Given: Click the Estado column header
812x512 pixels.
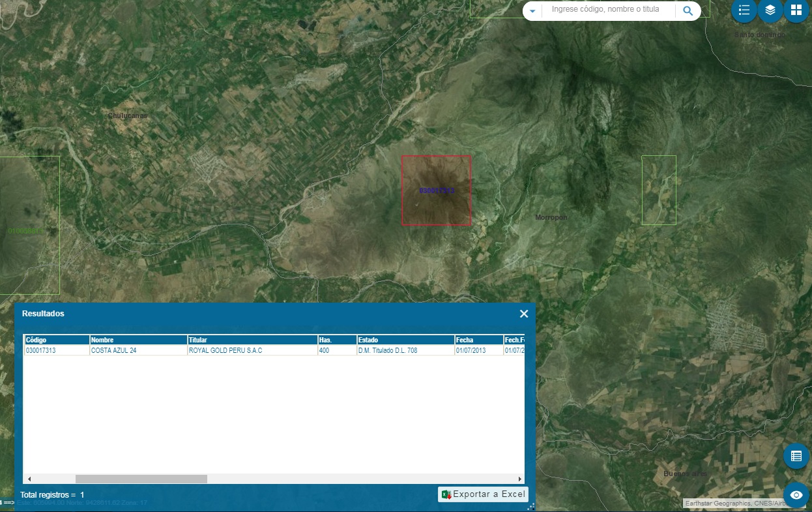Looking at the screenshot, I should pyautogui.click(x=405, y=340).
